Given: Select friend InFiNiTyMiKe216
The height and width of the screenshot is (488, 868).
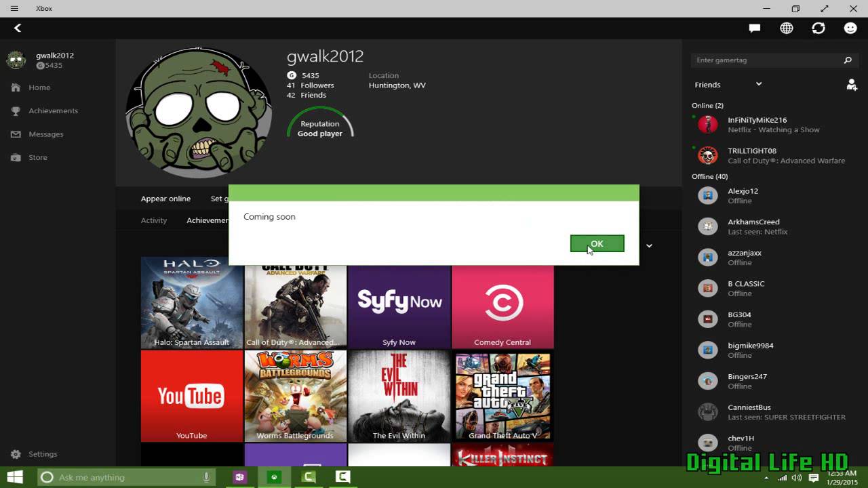Looking at the screenshot, I should coord(774,125).
